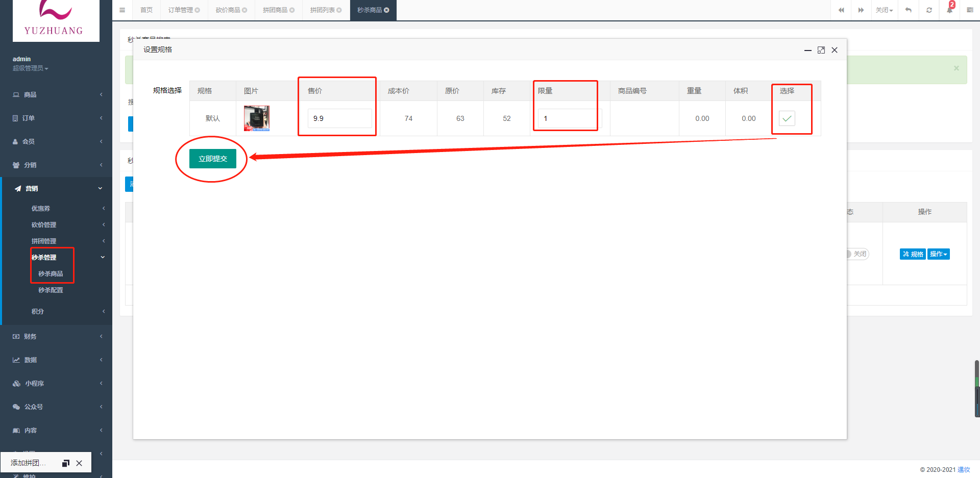This screenshot has height=478, width=980.
Task: Expand the 会员 sidebar menu
Action: (x=56, y=142)
